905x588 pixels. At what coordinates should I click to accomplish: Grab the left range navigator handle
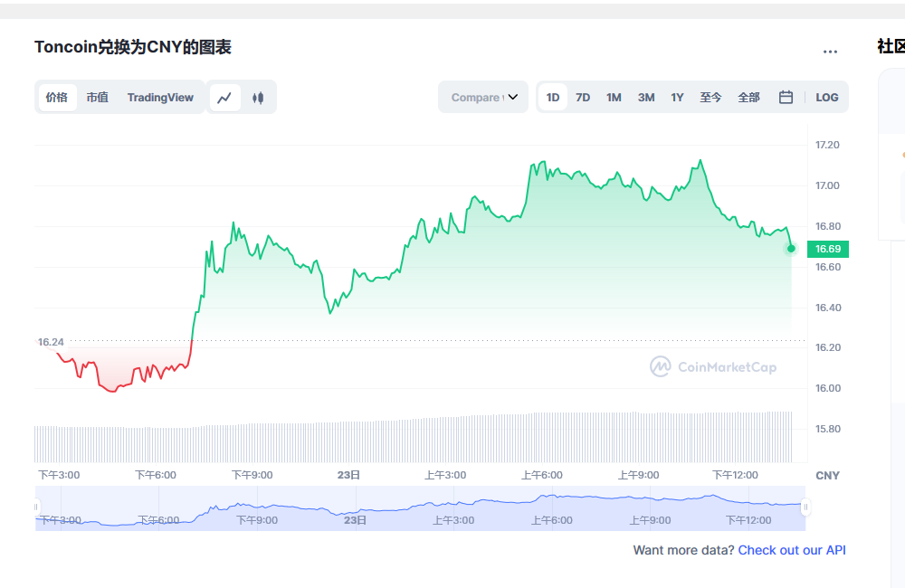click(36, 507)
